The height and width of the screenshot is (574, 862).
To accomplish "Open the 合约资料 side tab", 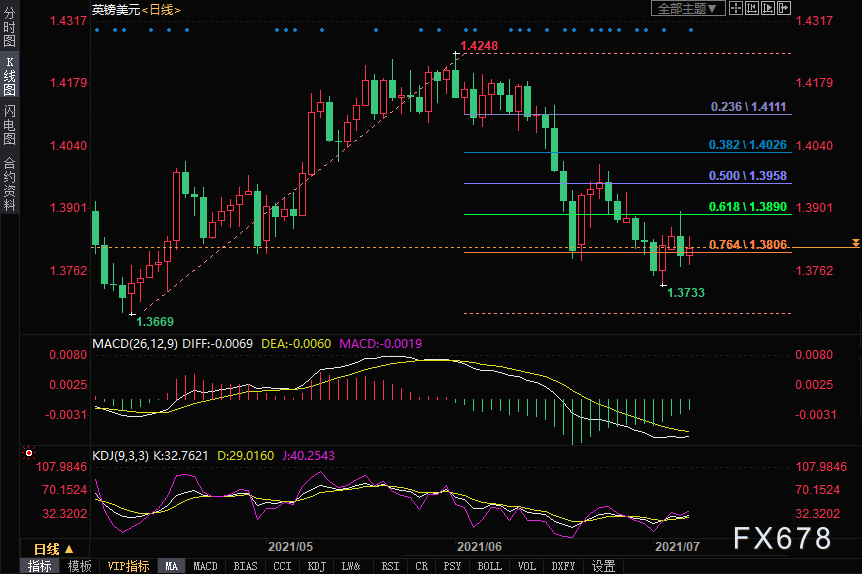I will click(x=9, y=183).
